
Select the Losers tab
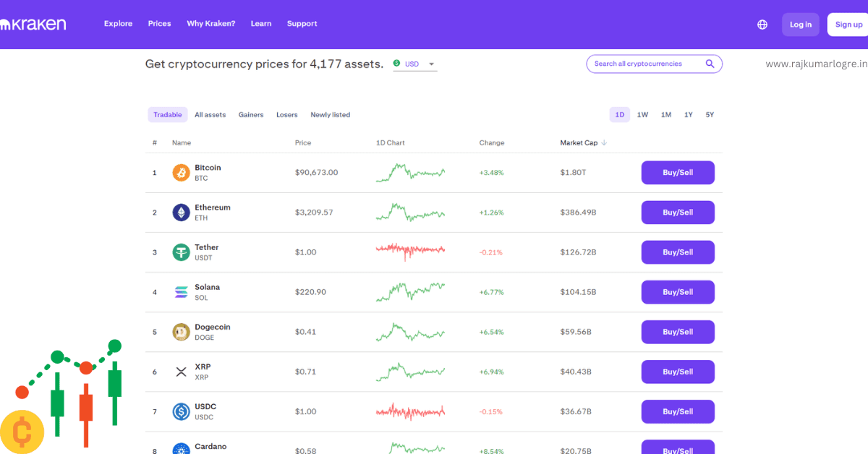[287, 115]
